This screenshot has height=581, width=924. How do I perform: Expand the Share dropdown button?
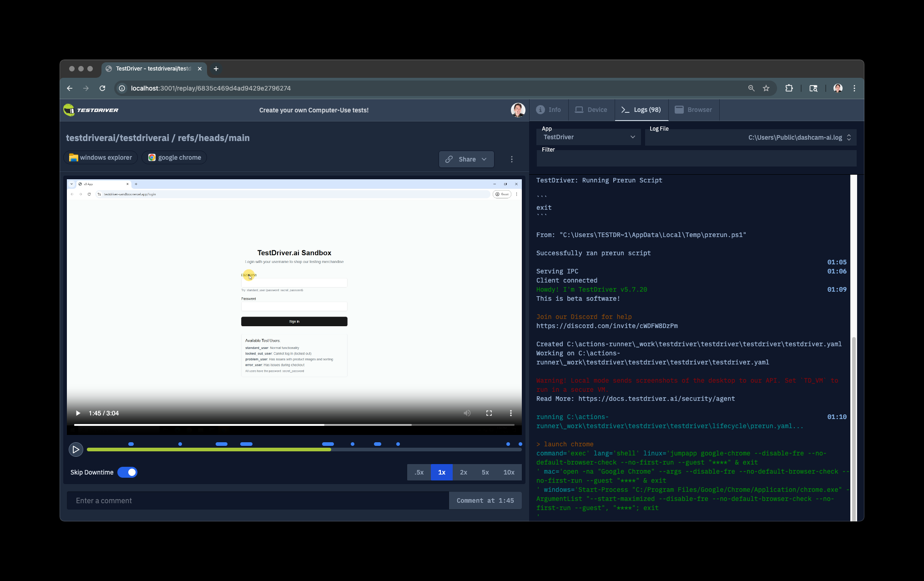[x=466, y=159]
